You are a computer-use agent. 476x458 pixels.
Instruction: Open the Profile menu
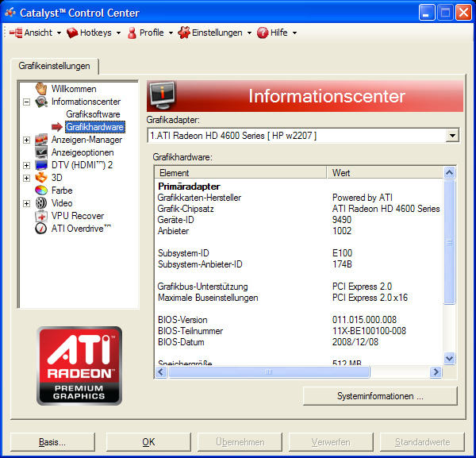click(151, 33)
